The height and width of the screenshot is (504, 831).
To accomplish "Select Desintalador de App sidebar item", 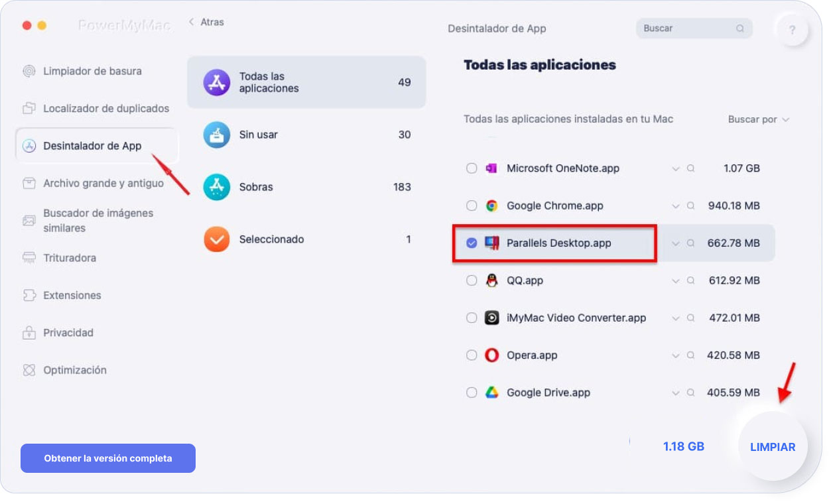I will pyautogui.click(x=97, y=146).
